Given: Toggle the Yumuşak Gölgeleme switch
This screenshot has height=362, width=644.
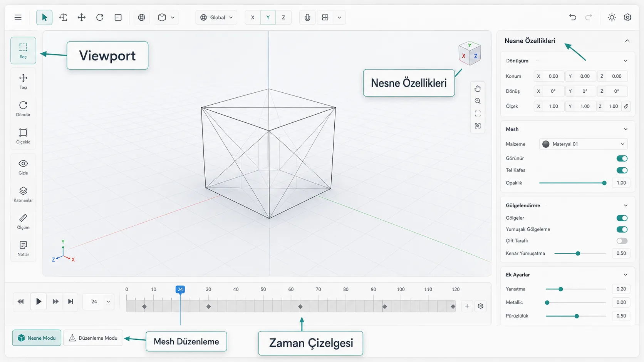Looking at the screenshot, I should [622, 230].
